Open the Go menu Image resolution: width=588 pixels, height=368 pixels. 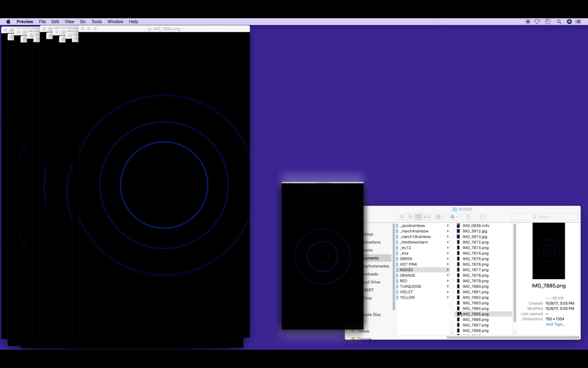(83, 22)
